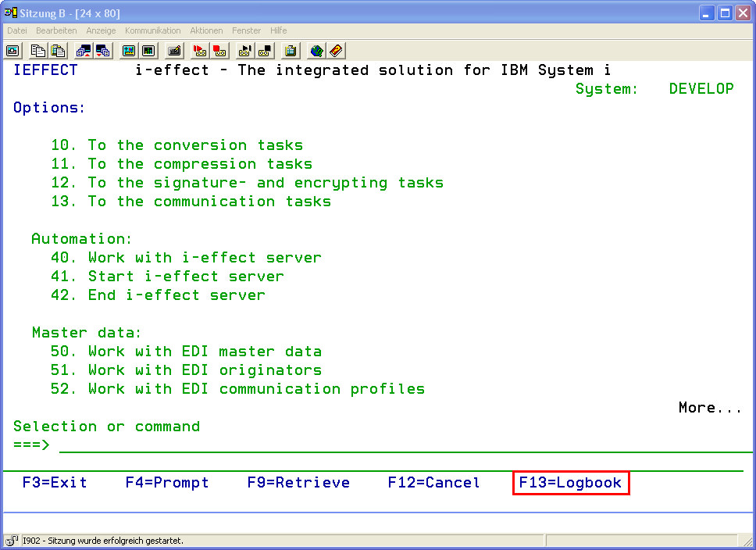Select option 50 Work with EDI master data
Screen dimensions: 756x550
click(x=186, y=352)
